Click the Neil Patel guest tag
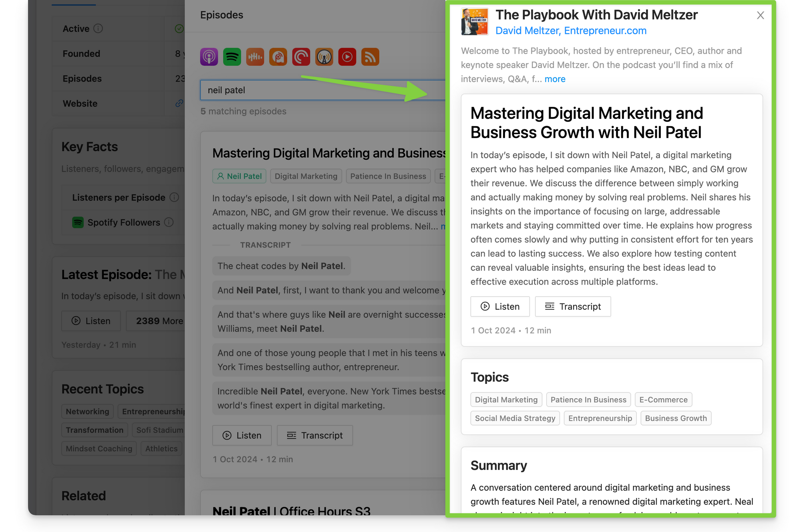 tap(239, 176)
